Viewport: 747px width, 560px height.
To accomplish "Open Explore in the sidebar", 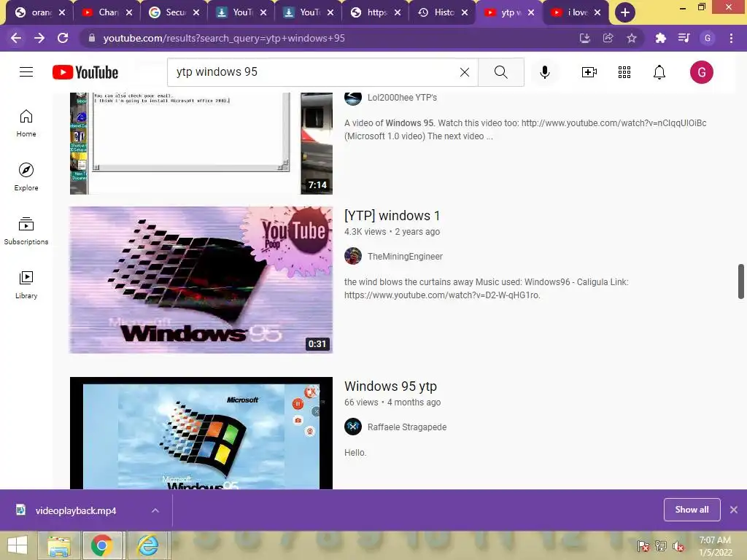I will click(26, 177).
